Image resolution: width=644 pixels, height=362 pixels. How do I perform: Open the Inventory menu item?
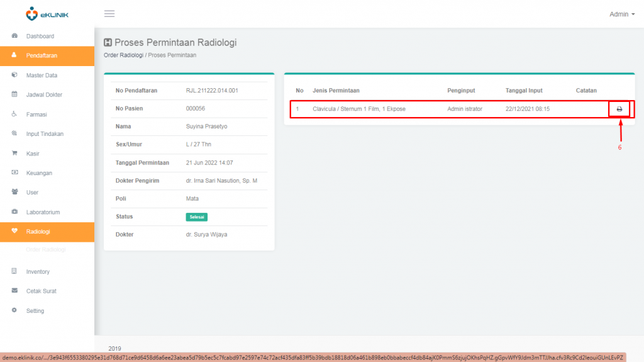tap(38, 272)
